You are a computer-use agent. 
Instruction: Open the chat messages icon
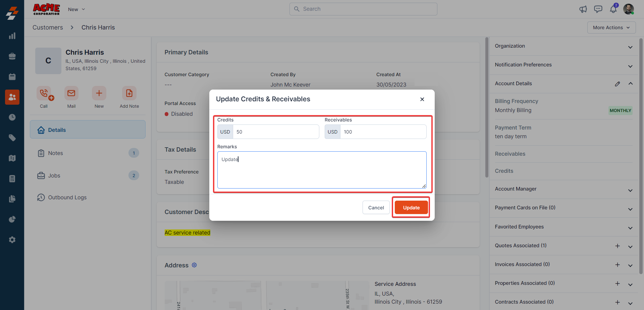(598, 9)
